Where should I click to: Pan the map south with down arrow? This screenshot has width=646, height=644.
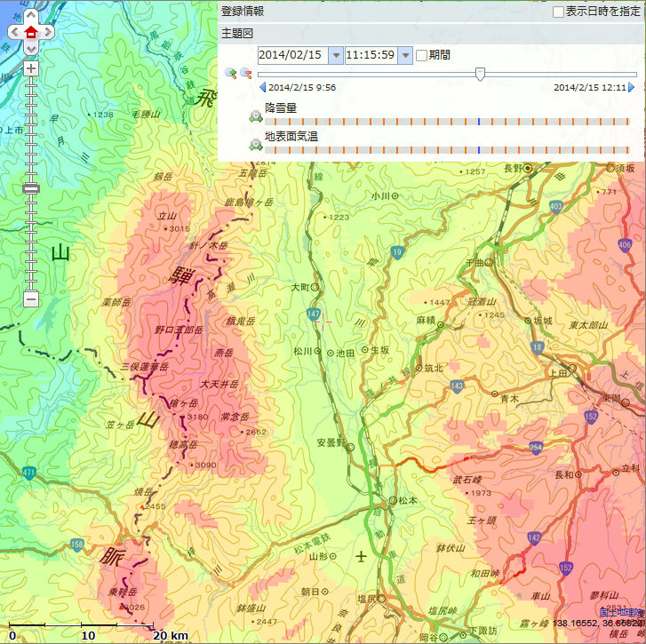pyautogui.click(x=31, y=48)
